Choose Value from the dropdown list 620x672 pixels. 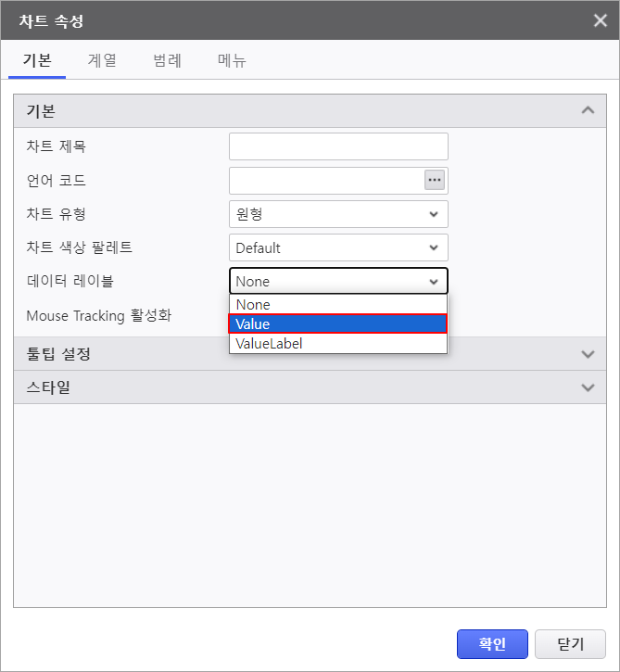pos(338,324)
